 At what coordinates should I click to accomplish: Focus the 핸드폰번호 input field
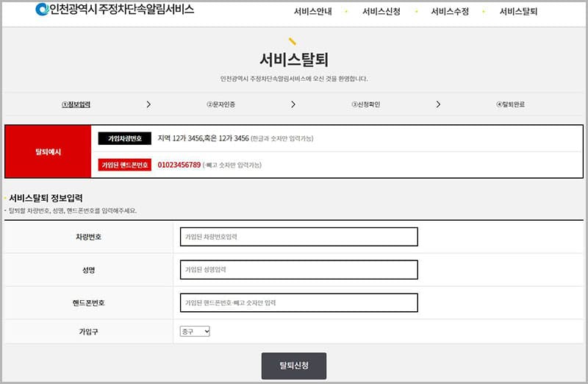(x=298, y=302)
